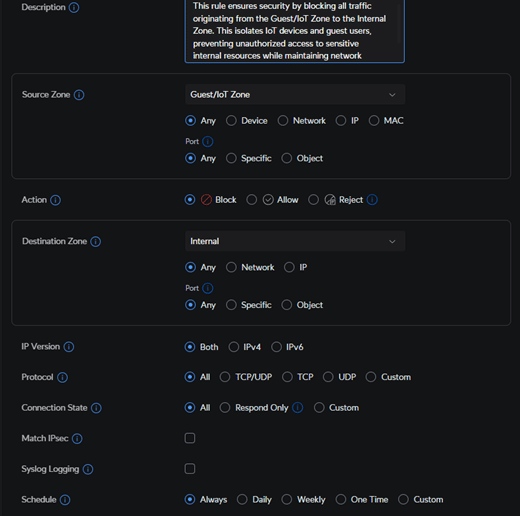520x516 pixels.
Task: Click the Syslog Logging info icon
Action: pyautogui.click(x=88, y=469)
